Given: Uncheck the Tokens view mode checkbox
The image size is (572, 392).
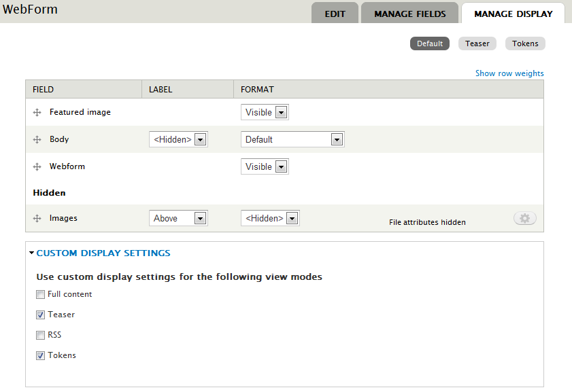Looking at the screenshot, I should point(41,356).
